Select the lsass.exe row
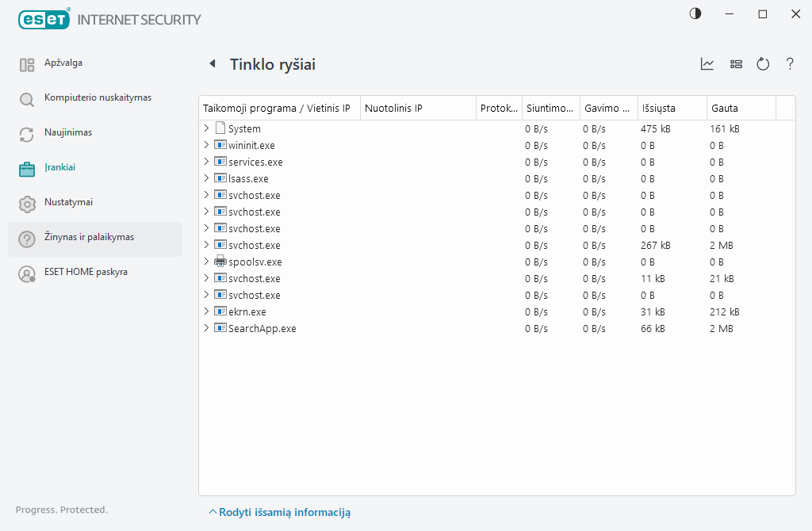The image size is (812, 531). pos(248,178)
